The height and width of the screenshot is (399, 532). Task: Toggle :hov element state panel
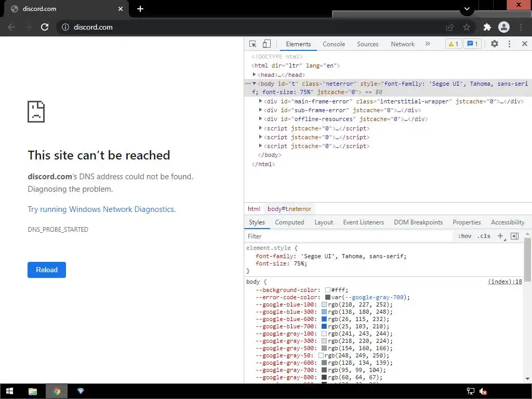coord(464,236)
